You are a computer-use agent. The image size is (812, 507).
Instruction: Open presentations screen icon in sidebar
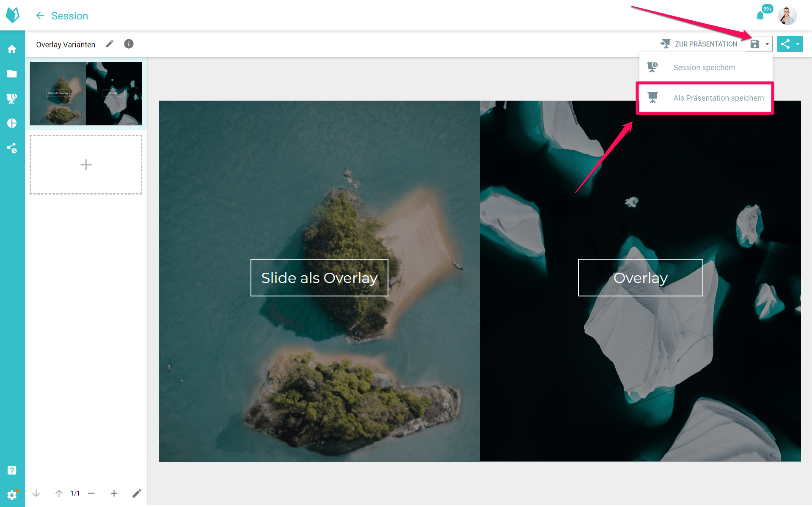coord(12,99)
